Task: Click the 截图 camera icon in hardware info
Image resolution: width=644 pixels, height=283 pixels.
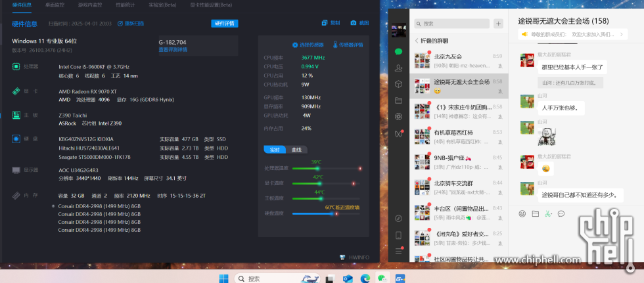Action: (x=354, y=23)
